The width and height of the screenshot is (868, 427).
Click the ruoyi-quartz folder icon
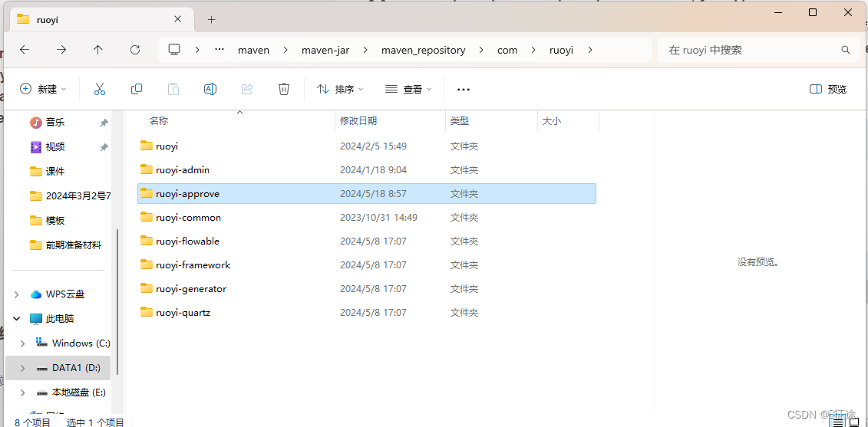click(x=146, y=312)
